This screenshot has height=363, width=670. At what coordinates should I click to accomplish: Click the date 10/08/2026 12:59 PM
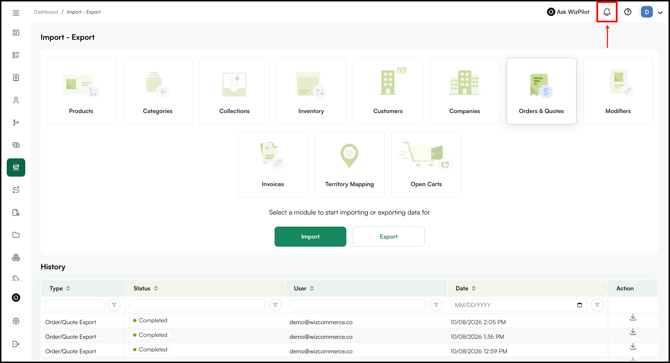coord(479,351)
